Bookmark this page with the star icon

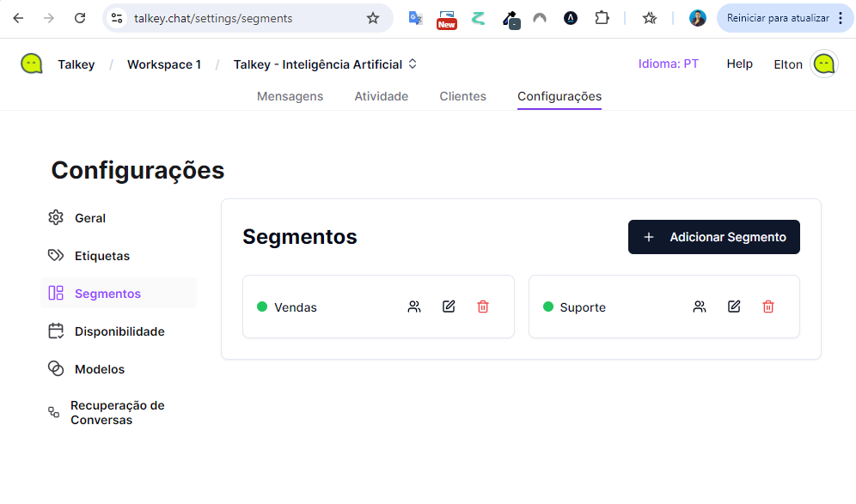tap(373, 18)
